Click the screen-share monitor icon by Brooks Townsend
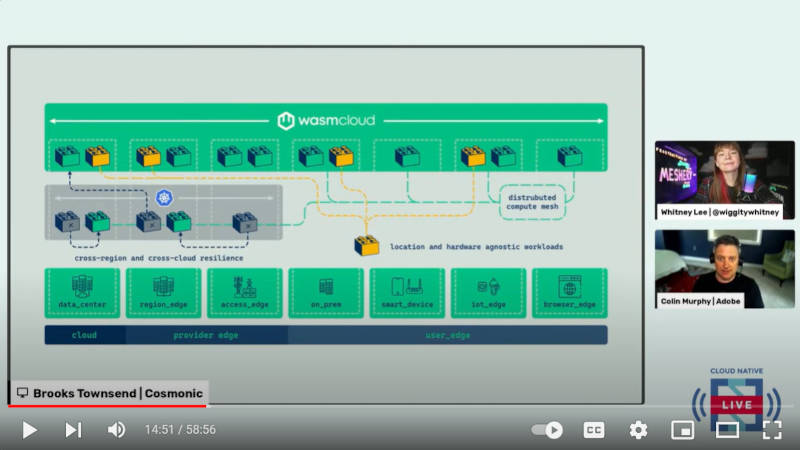Screen dimensions: 800x450 [22, 392]
